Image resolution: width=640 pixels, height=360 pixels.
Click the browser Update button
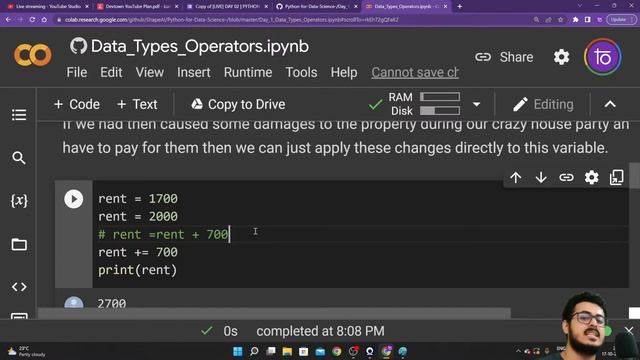(621, 20)
